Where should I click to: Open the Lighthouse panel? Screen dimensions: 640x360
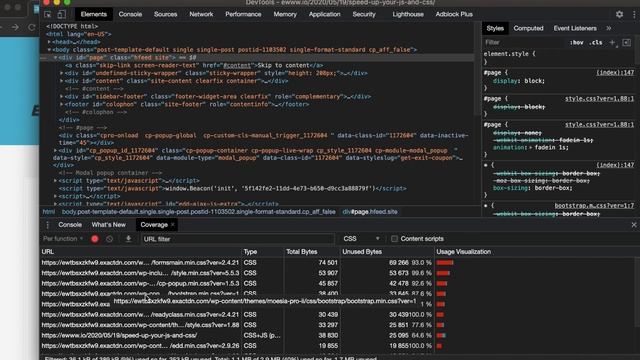pos(408,14)
